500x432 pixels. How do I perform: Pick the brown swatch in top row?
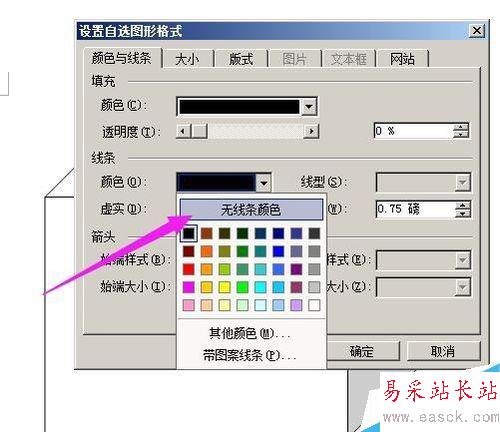pos(207,233)
